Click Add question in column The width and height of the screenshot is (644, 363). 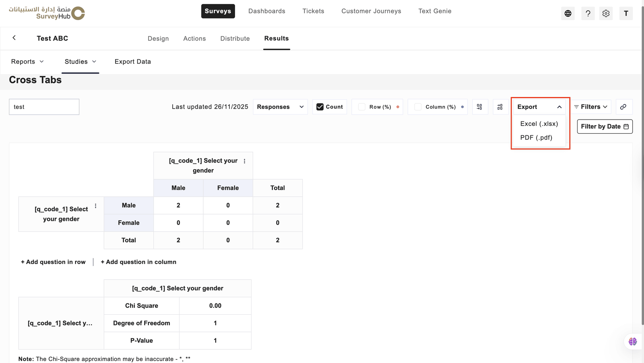pos(138,262)
